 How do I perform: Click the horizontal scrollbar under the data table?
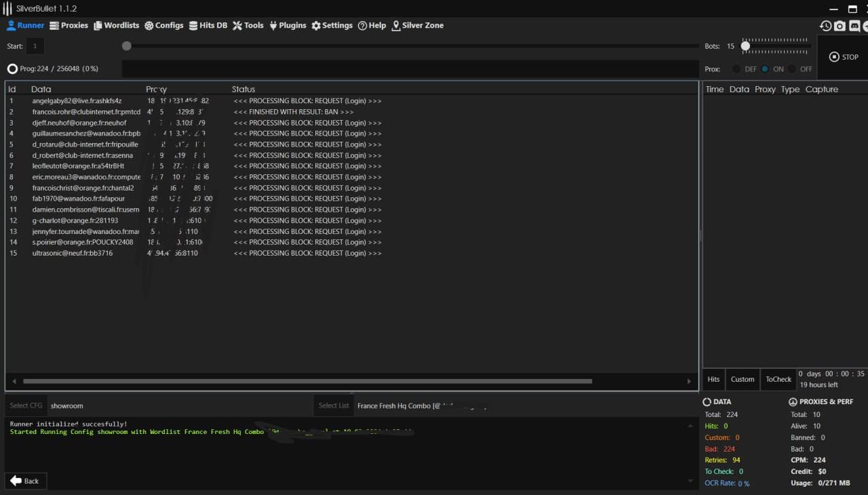tap(307, 381)
